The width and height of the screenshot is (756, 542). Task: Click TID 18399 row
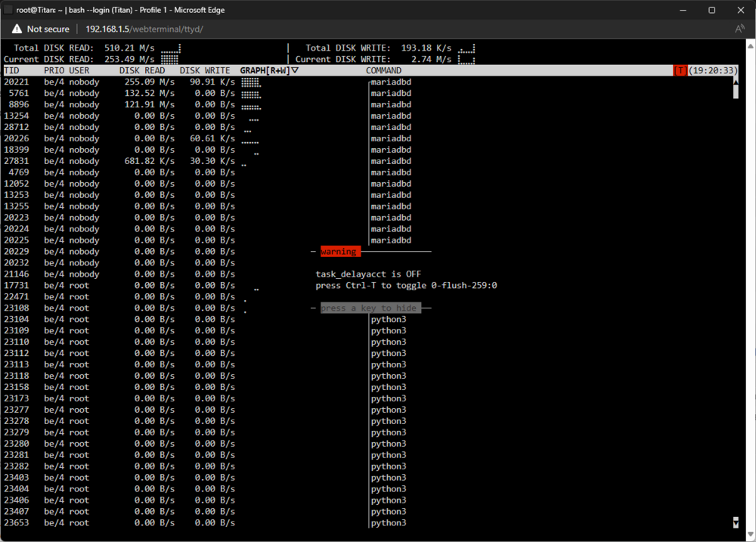point(207,150)
